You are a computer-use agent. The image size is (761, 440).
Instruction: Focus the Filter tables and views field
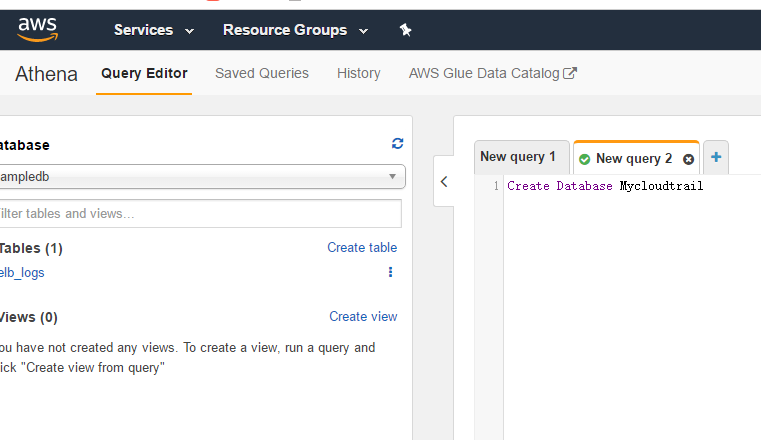(x=200, y=213)
